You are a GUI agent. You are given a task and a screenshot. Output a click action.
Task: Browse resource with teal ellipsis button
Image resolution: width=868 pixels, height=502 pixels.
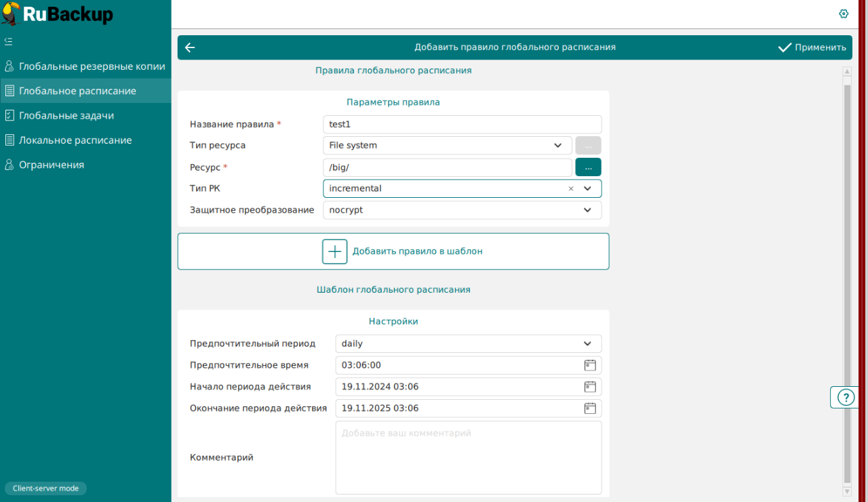[588, 167]
